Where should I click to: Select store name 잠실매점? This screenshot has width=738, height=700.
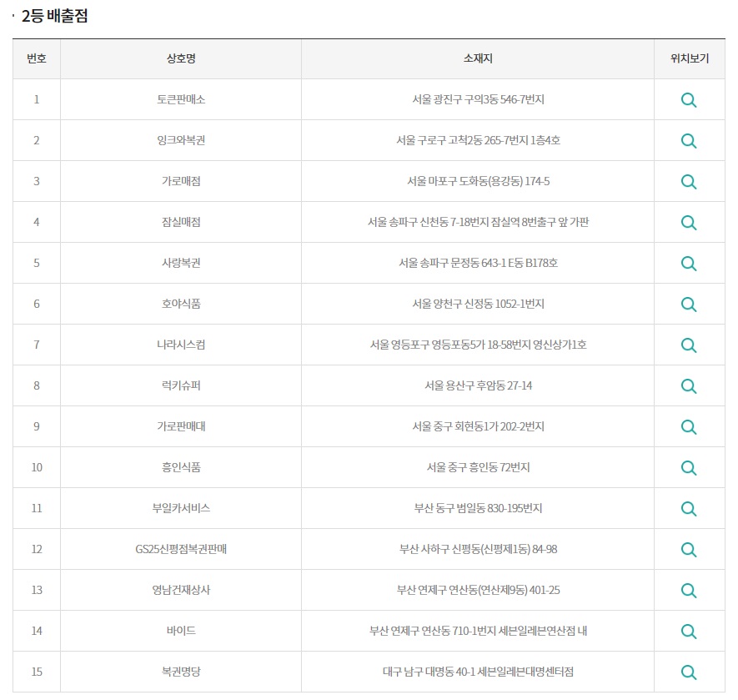click(181, 222)
